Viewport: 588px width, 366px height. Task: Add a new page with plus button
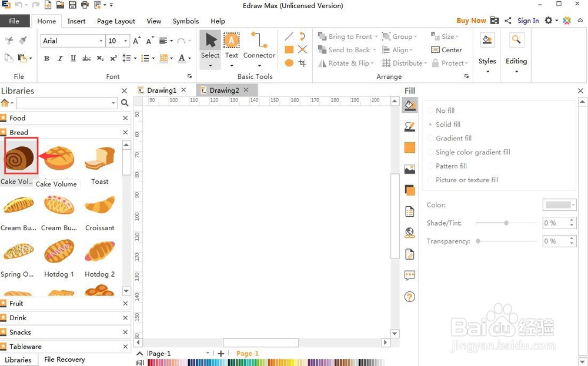[x=221, y=354]
